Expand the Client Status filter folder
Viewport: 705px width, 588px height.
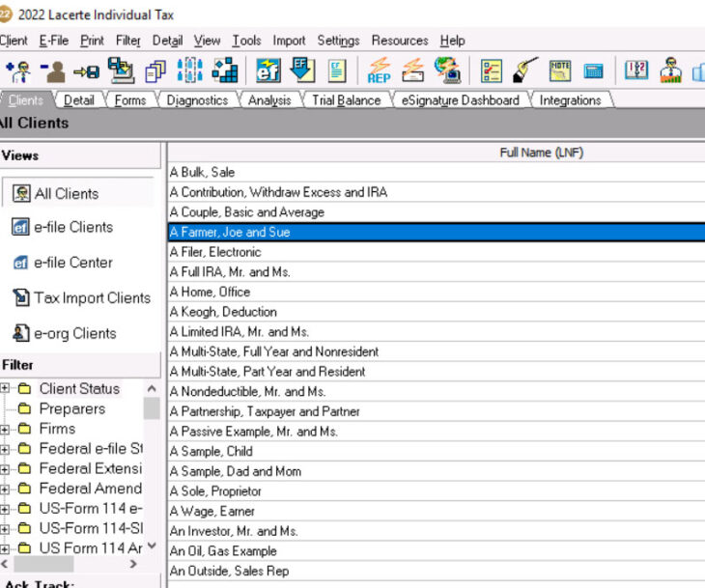coord(5,389)
